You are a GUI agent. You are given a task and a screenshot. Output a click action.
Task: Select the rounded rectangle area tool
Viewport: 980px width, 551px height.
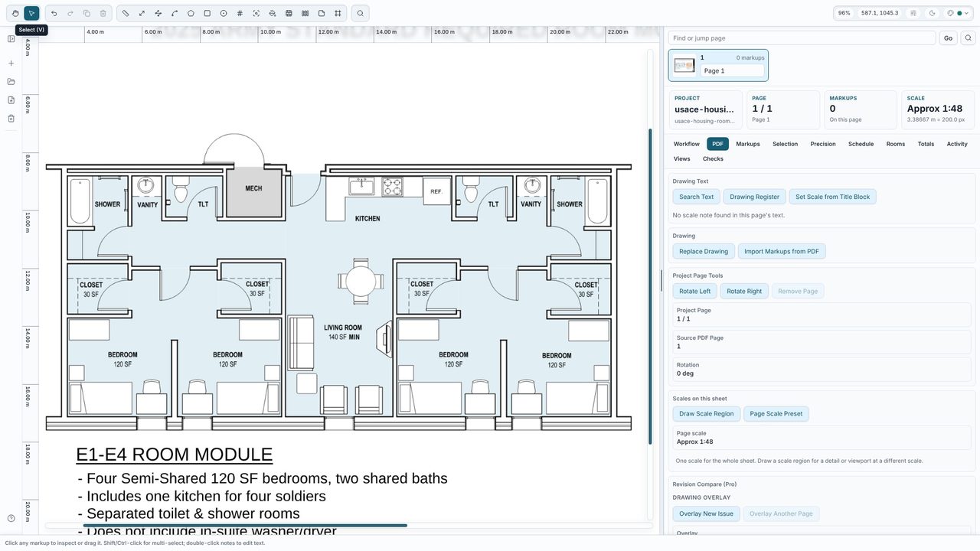point(207,13)
